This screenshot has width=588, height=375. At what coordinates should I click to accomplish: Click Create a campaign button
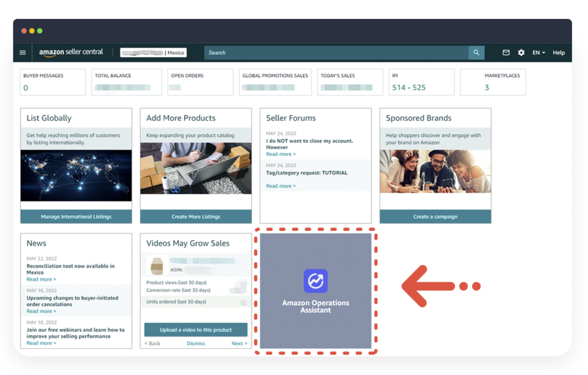coord(435,216)
